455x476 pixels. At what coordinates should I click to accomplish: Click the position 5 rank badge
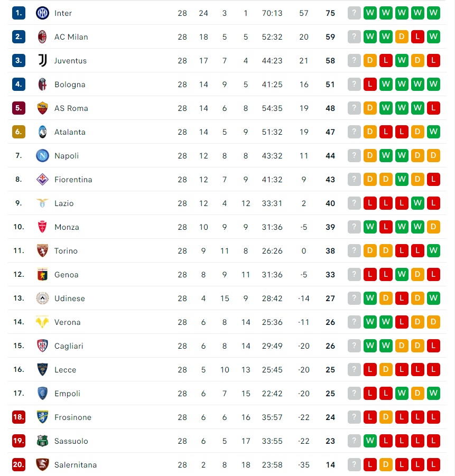pos(18,108)
